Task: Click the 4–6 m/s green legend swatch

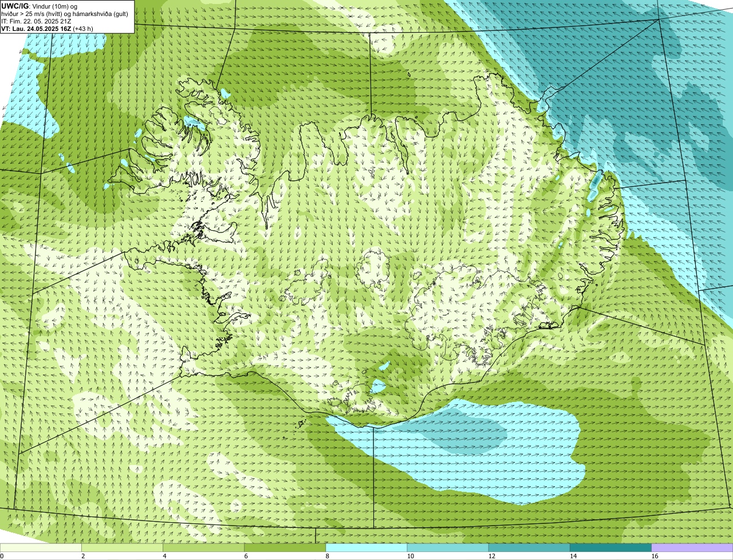Action: coord(203,548)
